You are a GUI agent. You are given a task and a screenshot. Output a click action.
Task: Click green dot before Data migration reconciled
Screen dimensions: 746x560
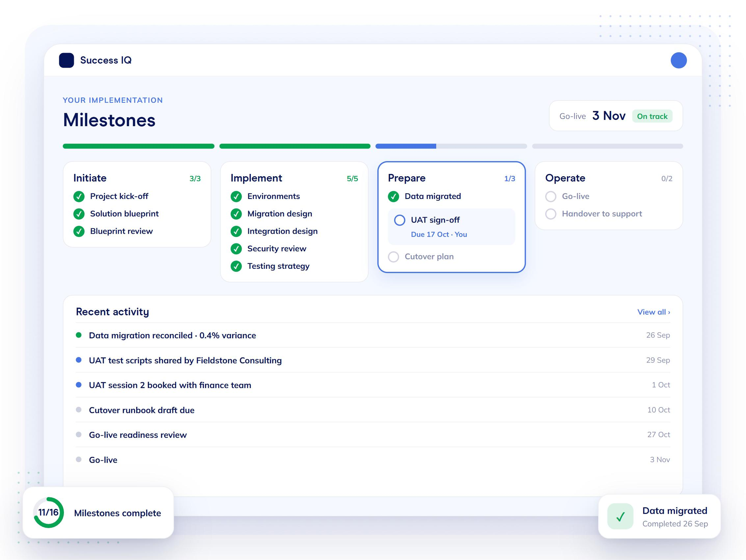click(x=79, y=335)
